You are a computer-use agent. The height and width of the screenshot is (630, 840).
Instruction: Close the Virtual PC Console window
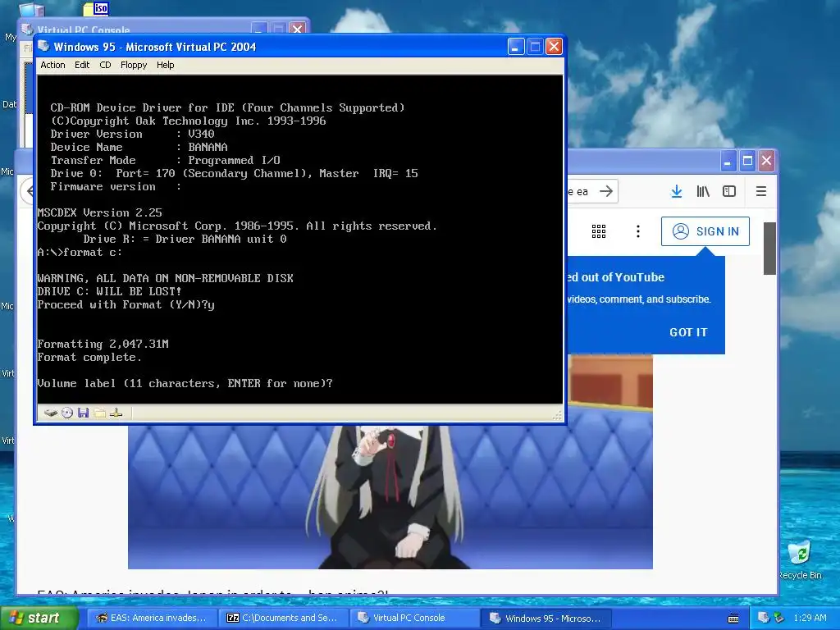[297, 29]
